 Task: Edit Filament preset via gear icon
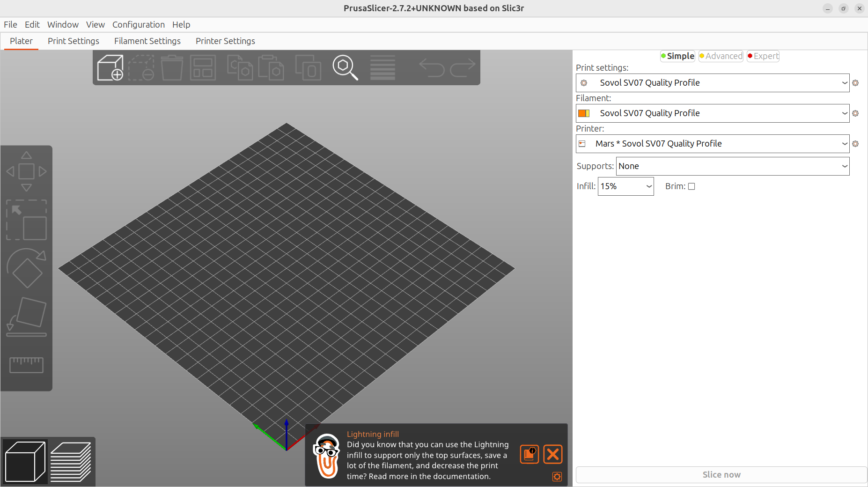click(855, 113)
